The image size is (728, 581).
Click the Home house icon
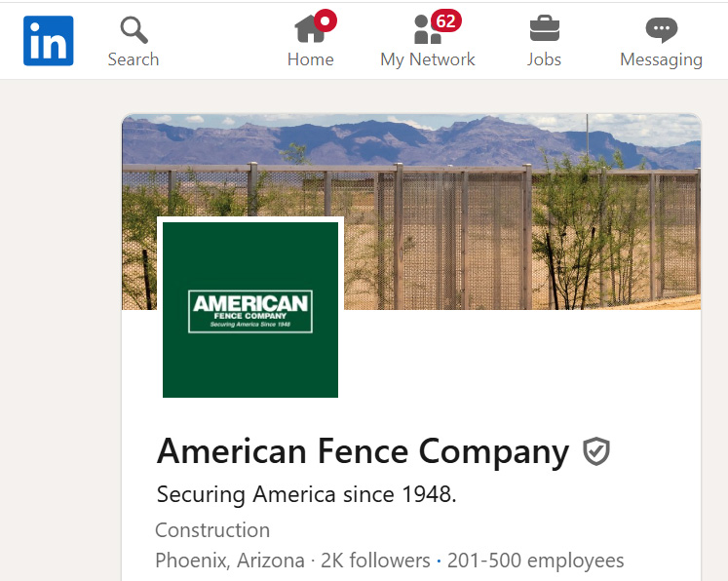309,30
